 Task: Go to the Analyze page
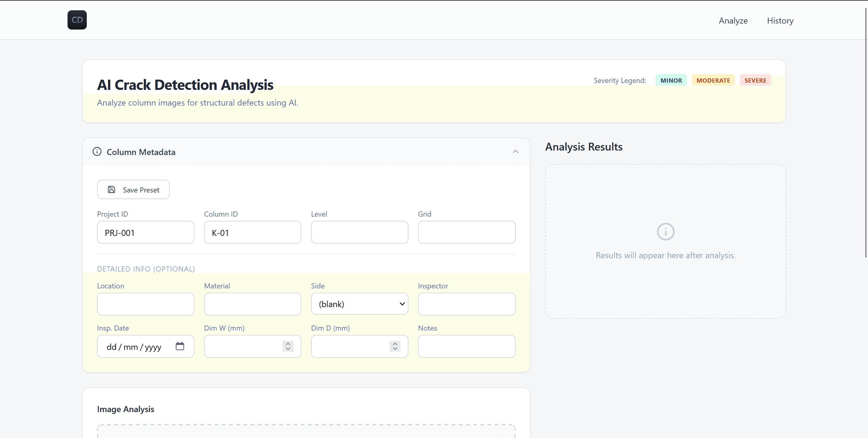click(x=733, y=21)
